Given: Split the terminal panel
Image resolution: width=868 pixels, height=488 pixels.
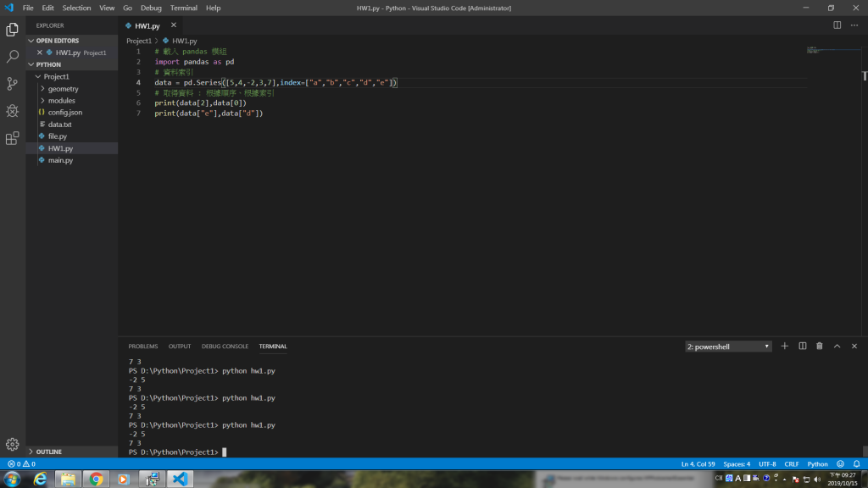Looking at the screenshot, I should 802,347.
